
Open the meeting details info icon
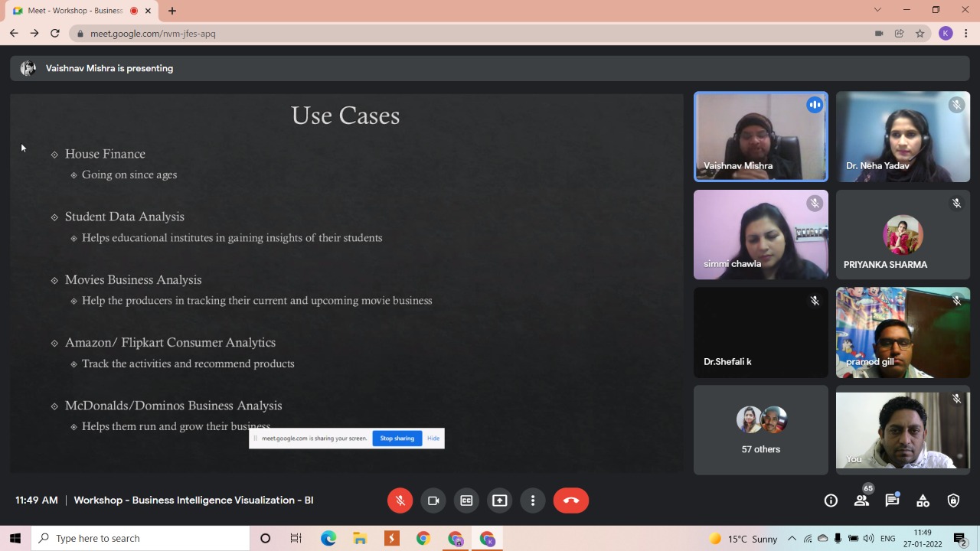pos(831,500)
